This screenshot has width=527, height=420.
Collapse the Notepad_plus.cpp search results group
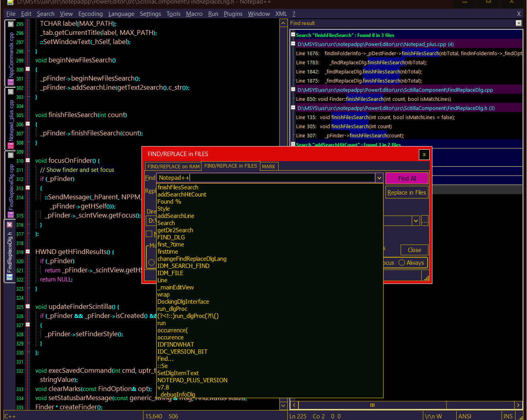click(x=293, y=44)
